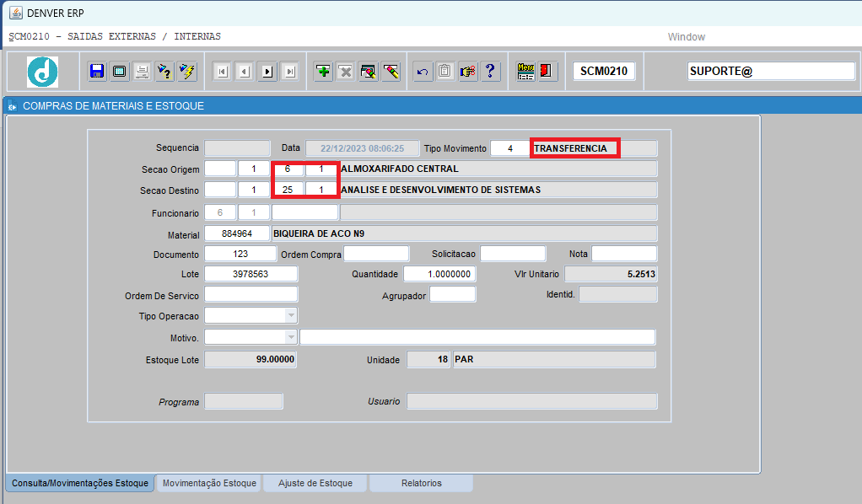
Task: Click the SCM0210 program code field
Action: tap(604, 71)
